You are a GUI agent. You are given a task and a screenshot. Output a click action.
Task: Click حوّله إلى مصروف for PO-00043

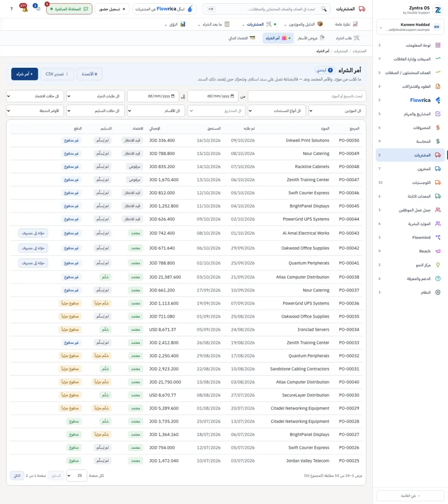coord(33,233)
